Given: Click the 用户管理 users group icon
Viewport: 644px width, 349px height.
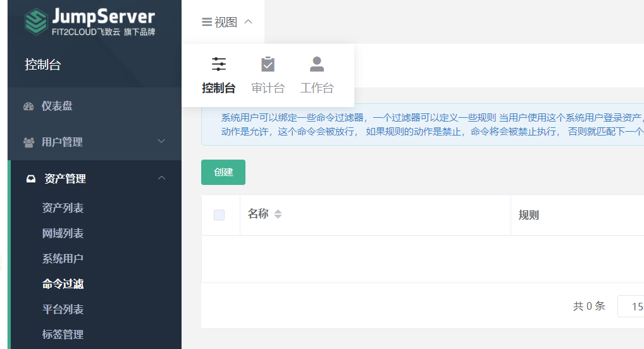Looking at the screenshot, I should coord(28,143).
